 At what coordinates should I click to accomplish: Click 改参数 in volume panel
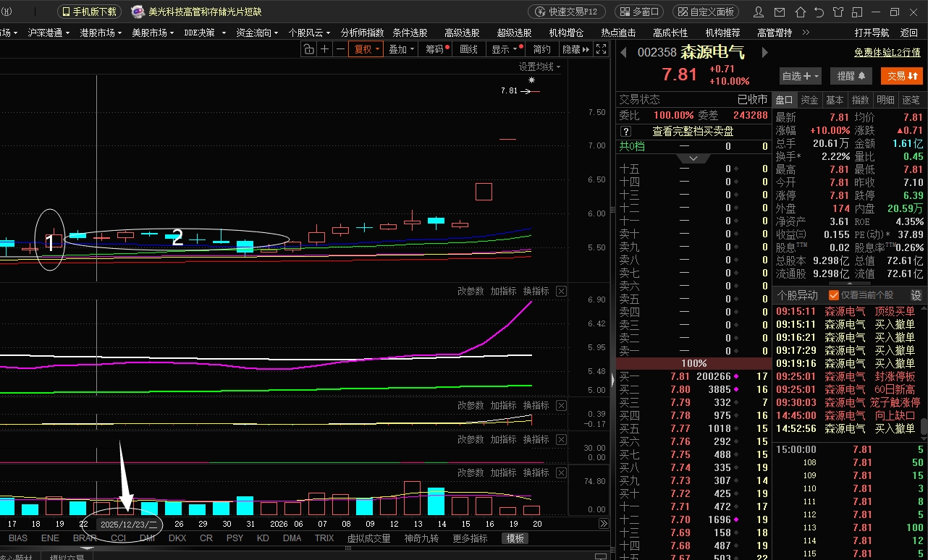pyautogui.click(x=471, y=473)
